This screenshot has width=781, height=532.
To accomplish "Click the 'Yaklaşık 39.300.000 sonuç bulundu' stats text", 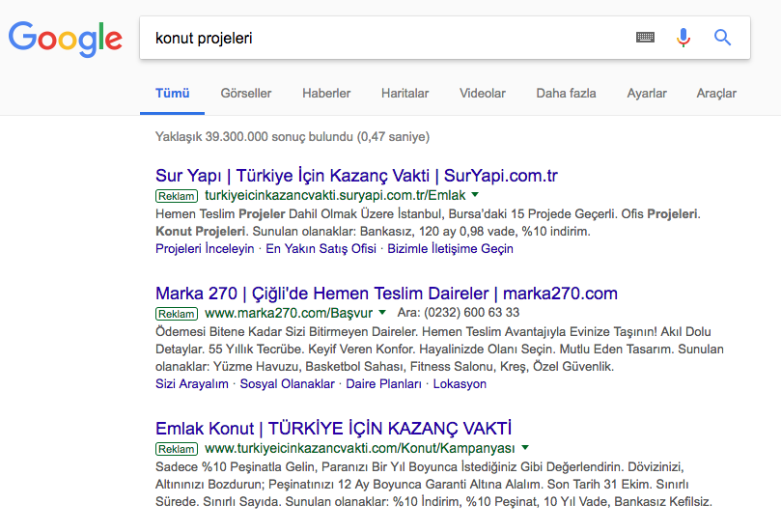I will coord(293,136).
